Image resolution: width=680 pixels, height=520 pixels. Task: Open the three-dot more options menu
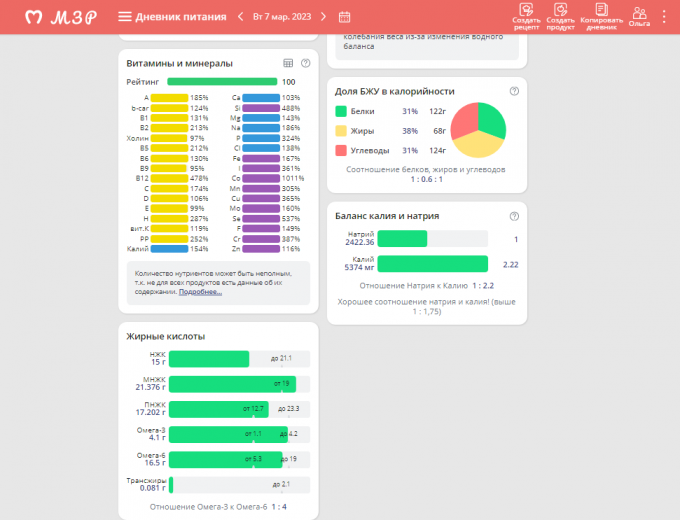coord(665,17)
